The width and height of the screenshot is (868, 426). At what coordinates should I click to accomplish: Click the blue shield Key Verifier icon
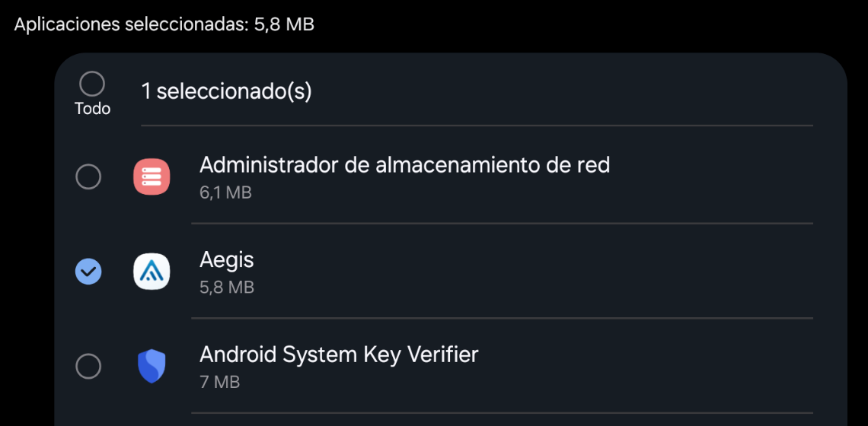click(152, 366)
